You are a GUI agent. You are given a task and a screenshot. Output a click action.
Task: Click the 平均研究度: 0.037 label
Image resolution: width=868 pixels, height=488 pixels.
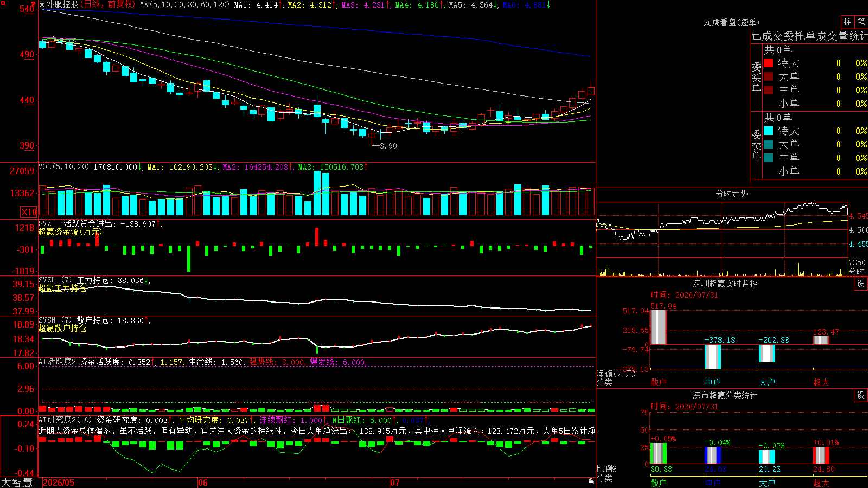216,420
